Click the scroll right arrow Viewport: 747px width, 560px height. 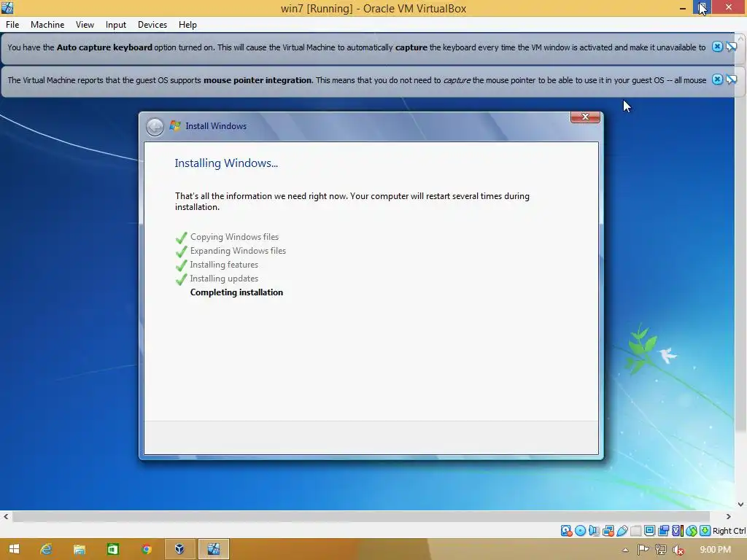pos(728,517)
